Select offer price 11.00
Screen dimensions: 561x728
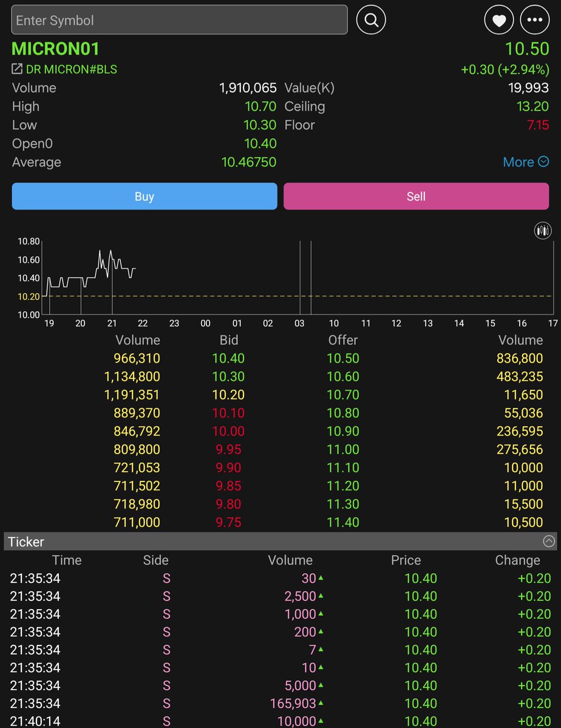pos(342,449)
